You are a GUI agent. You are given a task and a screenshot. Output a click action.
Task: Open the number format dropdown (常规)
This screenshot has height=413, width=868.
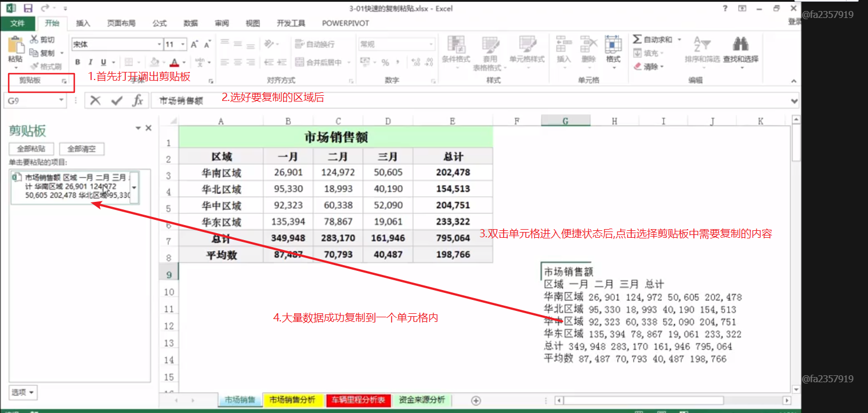point(431,44)
